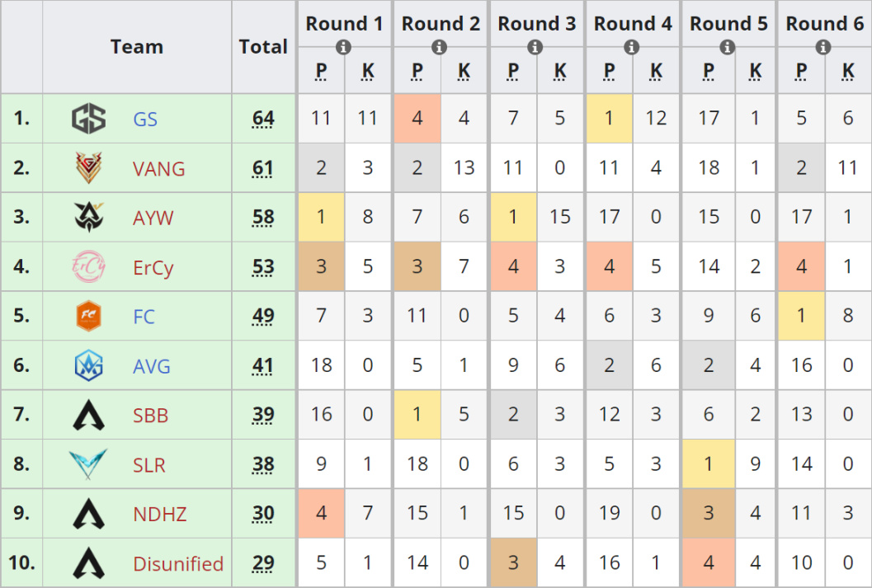
Task: Select the AVG team logo
Action: tap(87, 365)
